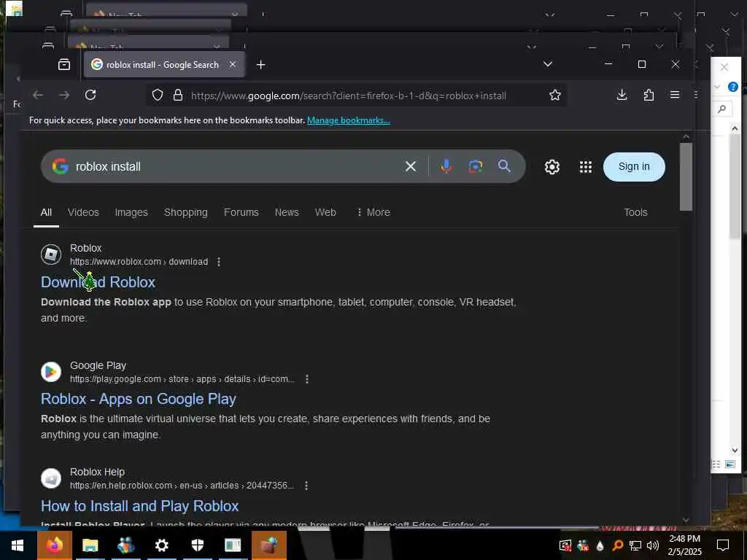The image size is (747, 560).
Task: Open Windows Security shield in taskbar
Action: [x=197, y=545]
